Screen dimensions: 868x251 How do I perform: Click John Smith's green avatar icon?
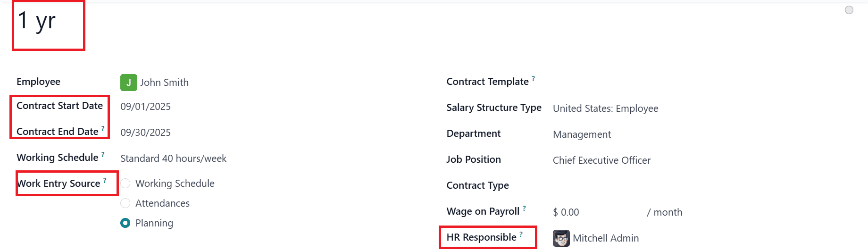128,83
